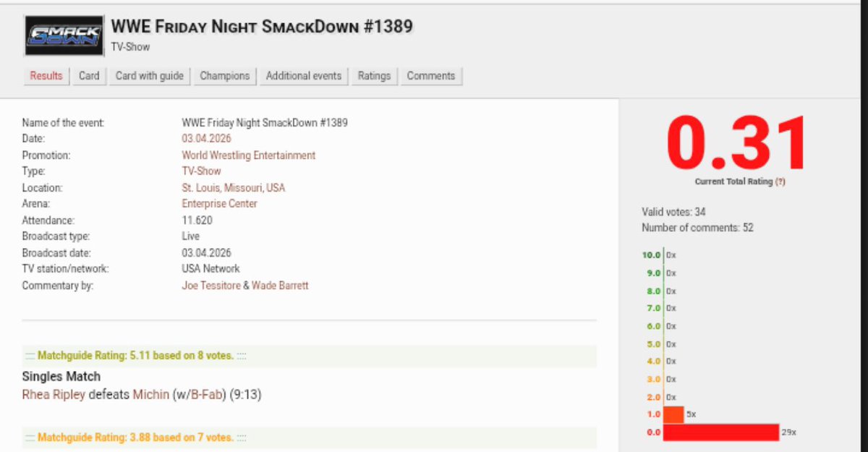Open the Comments tab
Image resolution: width=868 pixels, height=452 pixels.
(431, 76)
